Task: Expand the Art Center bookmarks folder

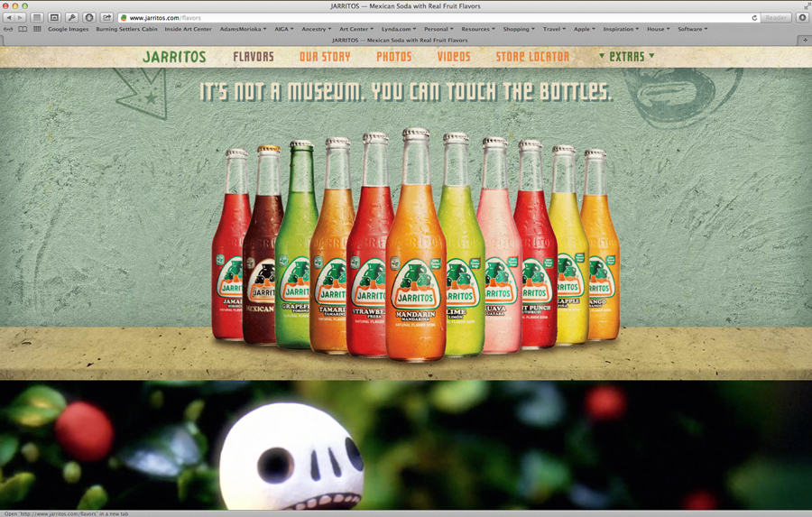Action: click(x=356, y=29)
